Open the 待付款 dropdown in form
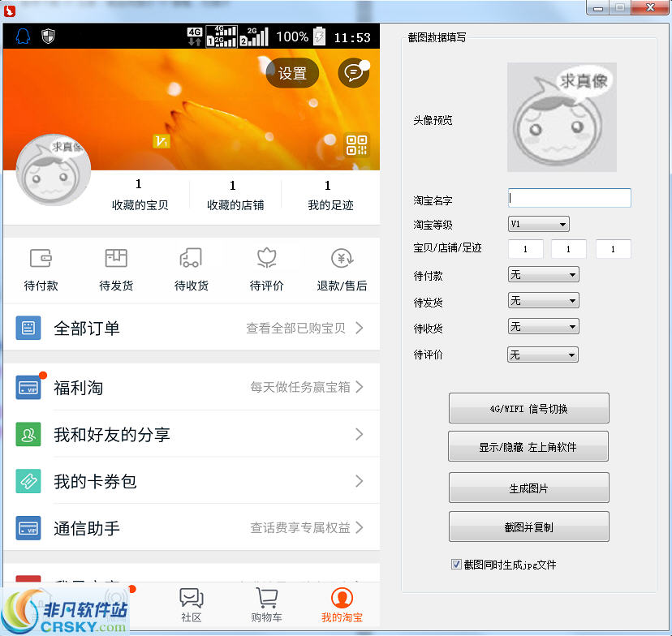 coord(544,274)
